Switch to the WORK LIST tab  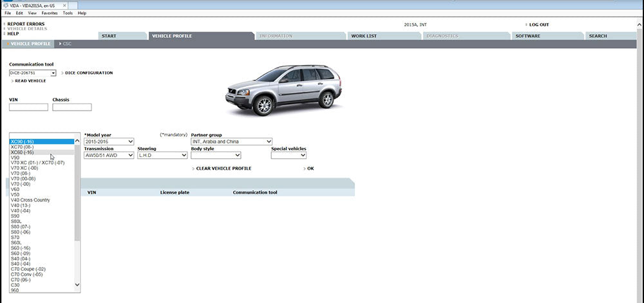[x=364, y=36]
